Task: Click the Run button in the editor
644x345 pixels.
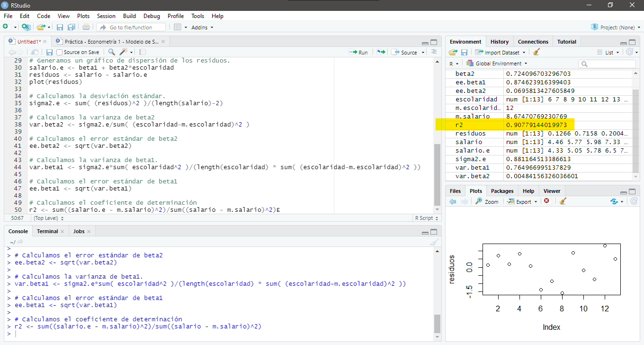Action: [x=358, y=52]
